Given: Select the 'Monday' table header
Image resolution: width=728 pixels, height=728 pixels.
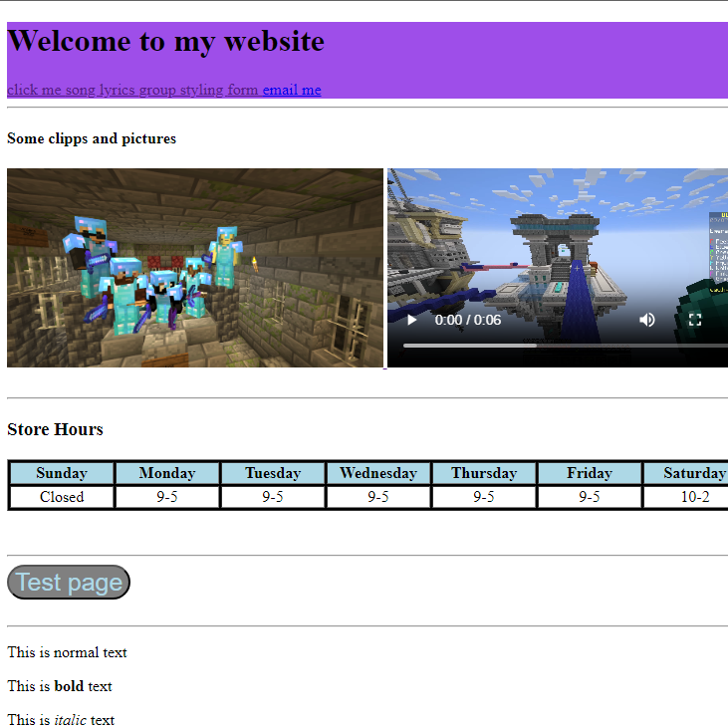Looking at the screenshot, I should click(167, 473).
